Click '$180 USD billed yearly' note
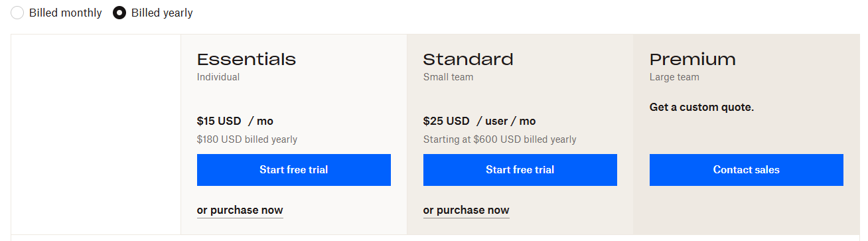This screenshot has height=241, width=868. (x=247, y=139)
